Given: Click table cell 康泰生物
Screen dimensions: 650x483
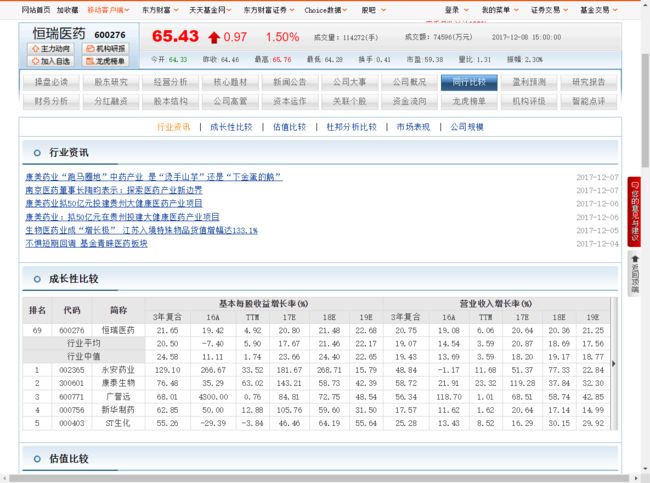Looking at the screenshot, I should 118,383.
